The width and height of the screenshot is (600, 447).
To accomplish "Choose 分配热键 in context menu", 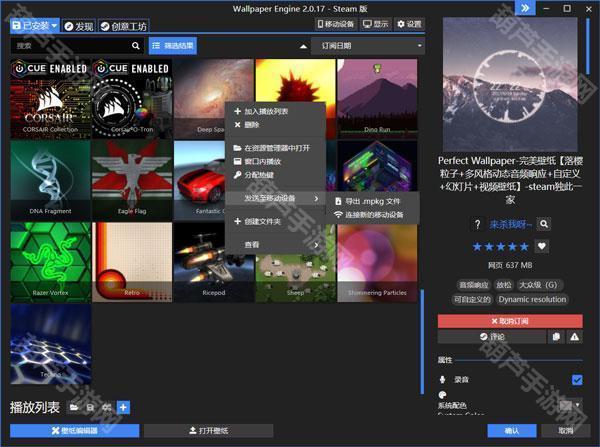I will click(275, 175).
